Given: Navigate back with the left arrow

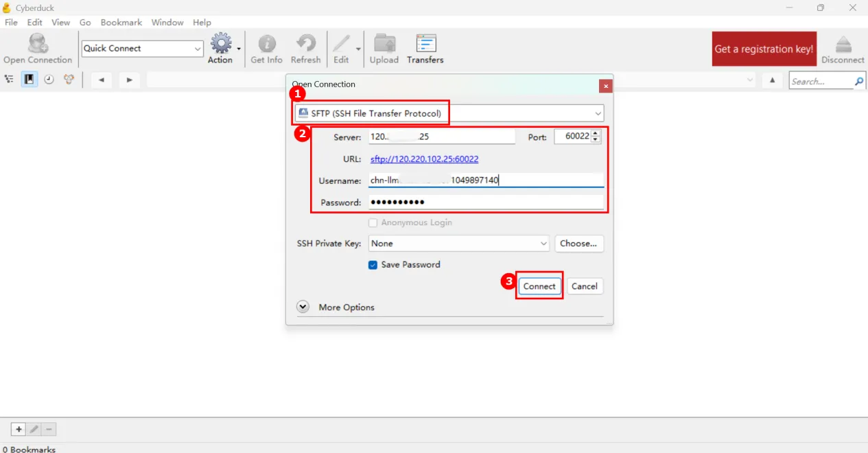Looking at the screenshot, I should pyautogui.click(x=101, y=80).
